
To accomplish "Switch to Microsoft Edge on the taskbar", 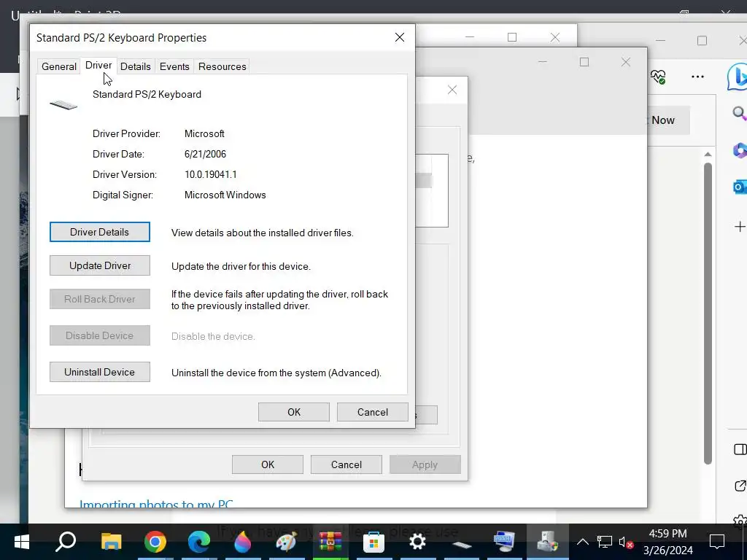I will coord(198,542).
